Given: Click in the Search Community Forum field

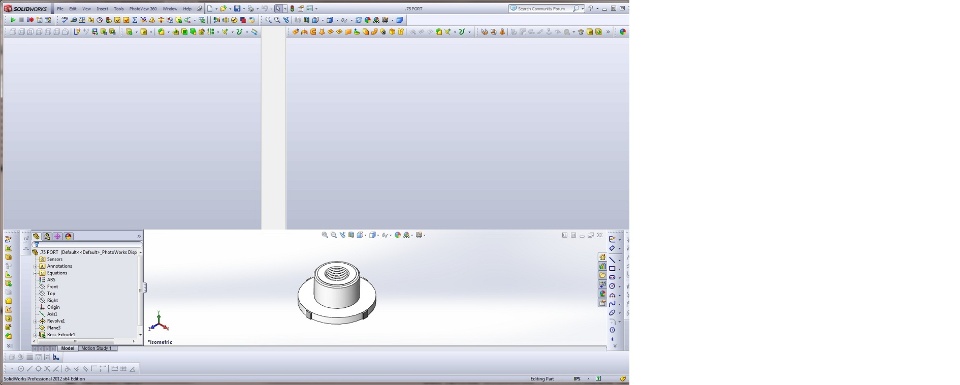Looking at the screenshot, I should click(542, 9).
